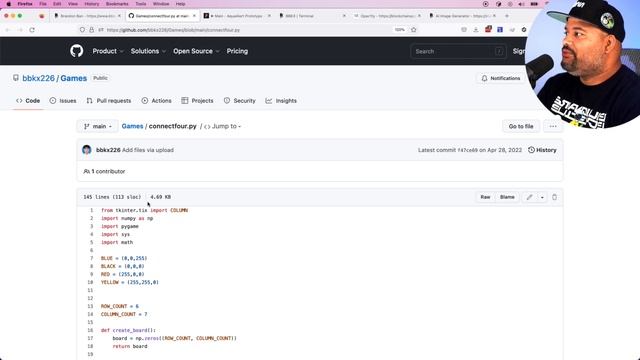Click the Games repository title link
640x360 pixels.
pos(73,78)
